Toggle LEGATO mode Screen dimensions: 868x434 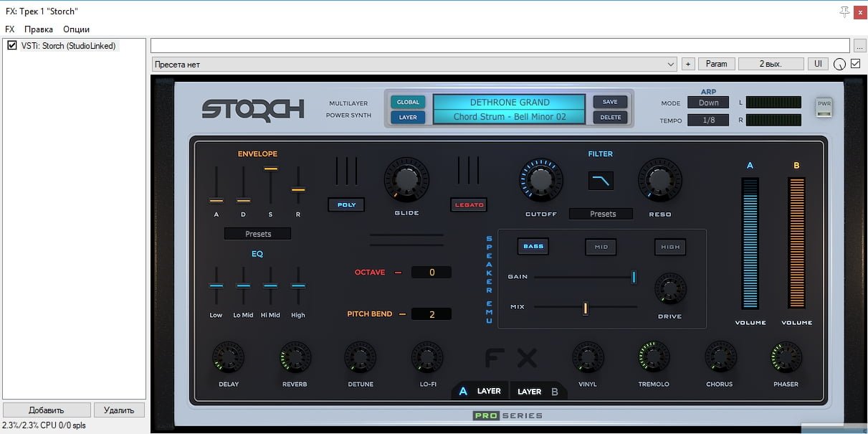point(469,204)
